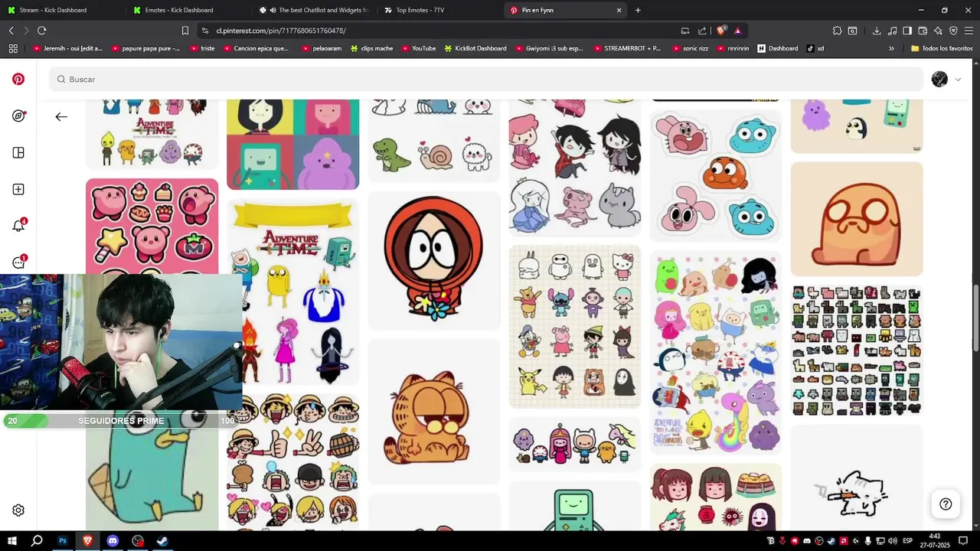Open the boards layout icon in sidebar
This screenshot has width=980, height=551.
pyautogui.click(x=18, y=152)
